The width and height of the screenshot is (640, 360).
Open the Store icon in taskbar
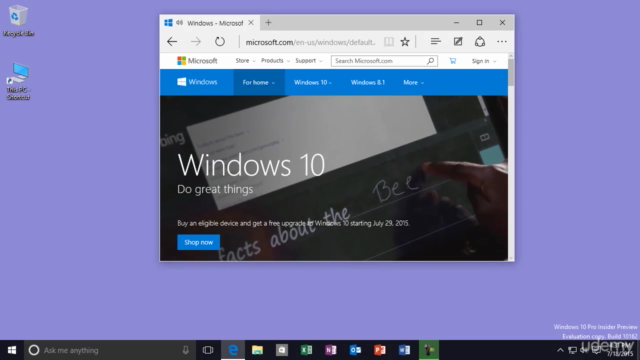282,350
